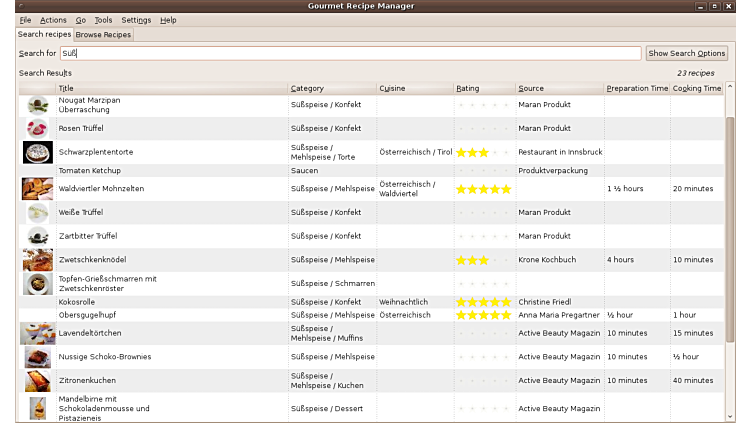Select the Waldviertler Mohnzelten recipe image
The width and height of the screenshot is (752, 423).
[37, 188]
